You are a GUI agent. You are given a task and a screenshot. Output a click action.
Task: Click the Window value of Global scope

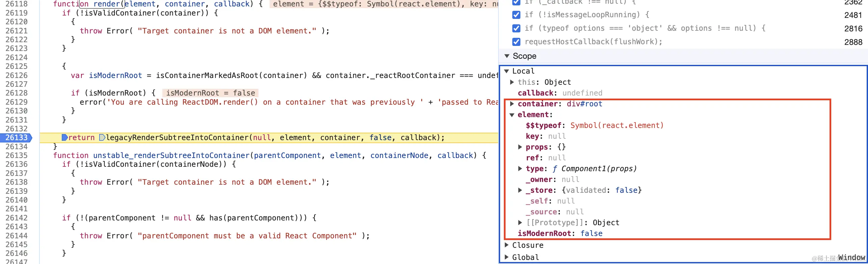click(x=851, y=257)
